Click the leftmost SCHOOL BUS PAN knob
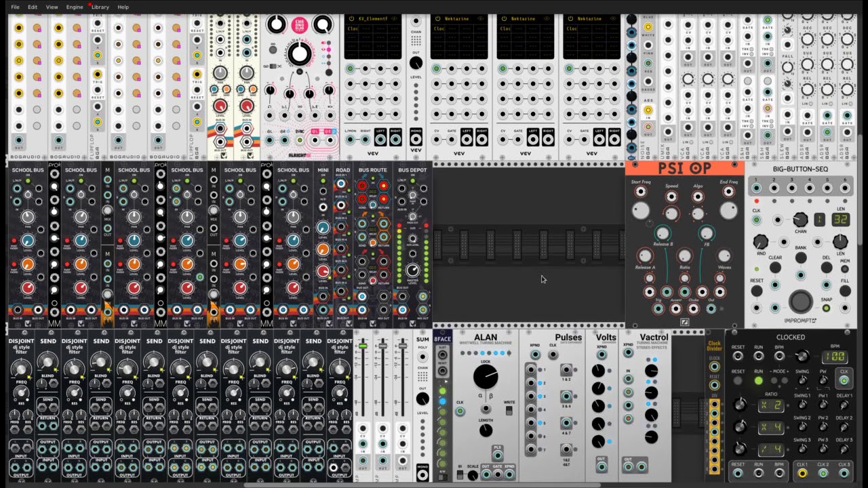Viewport: 868px width, 488px height. (x=28, y=216)
